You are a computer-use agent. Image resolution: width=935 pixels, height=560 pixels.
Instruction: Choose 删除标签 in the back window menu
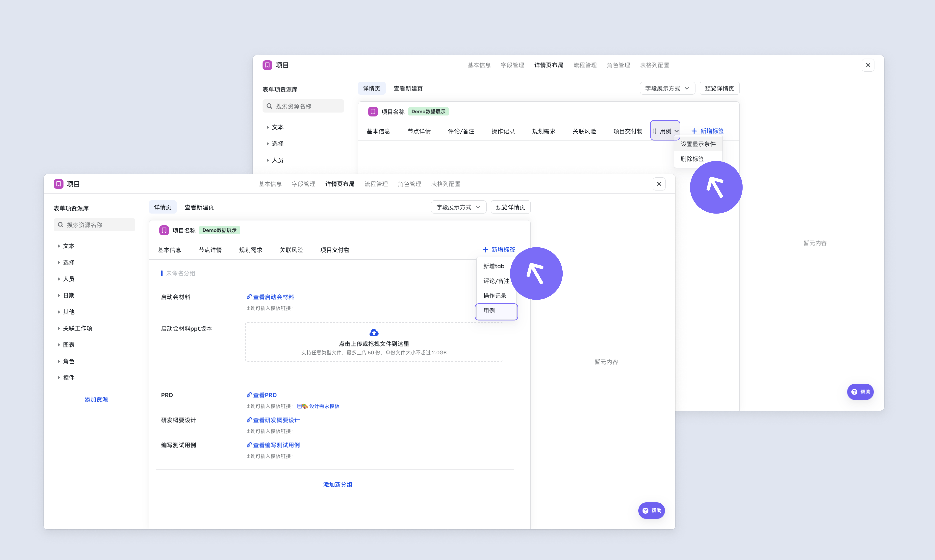click(x=692, y=159)
